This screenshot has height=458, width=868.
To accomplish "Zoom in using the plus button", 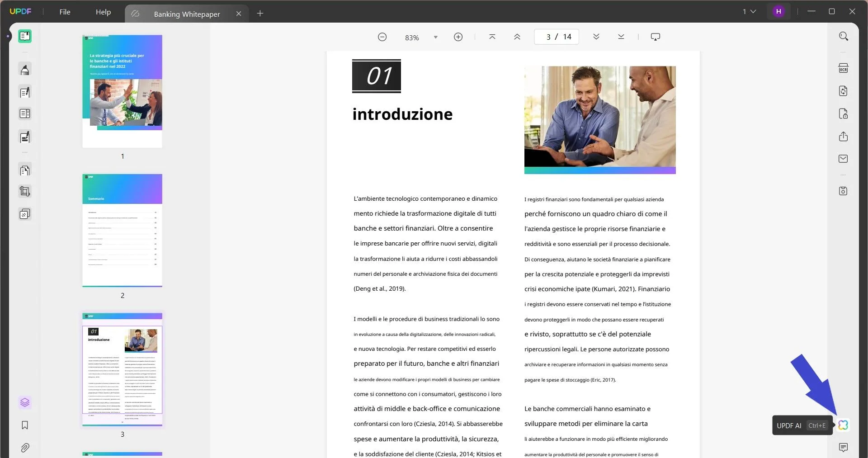I will pos(458,37).
